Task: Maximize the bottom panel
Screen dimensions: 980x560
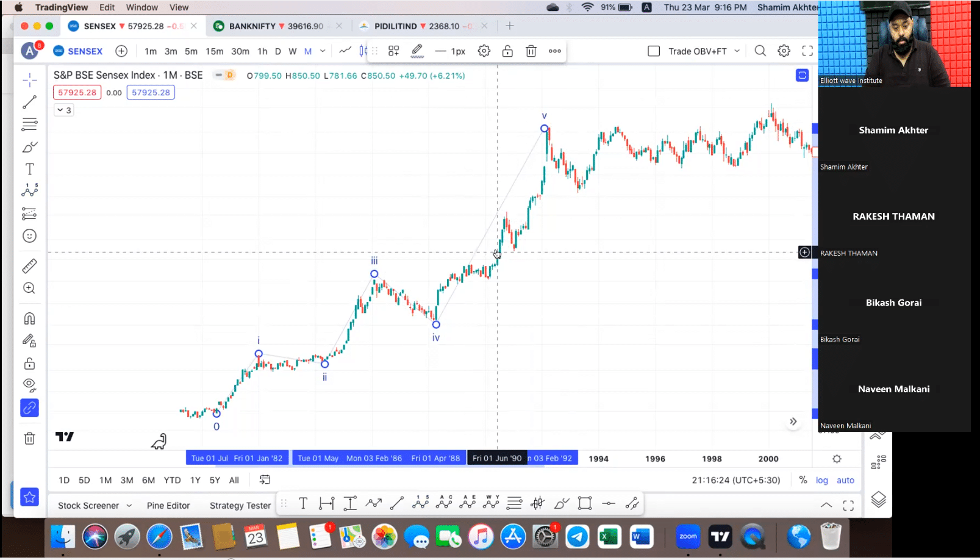Action: pos(848,505)
